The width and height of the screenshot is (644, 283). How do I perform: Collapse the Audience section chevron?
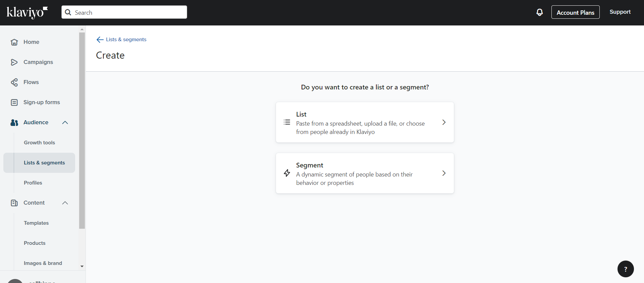[x=65, y=122]
